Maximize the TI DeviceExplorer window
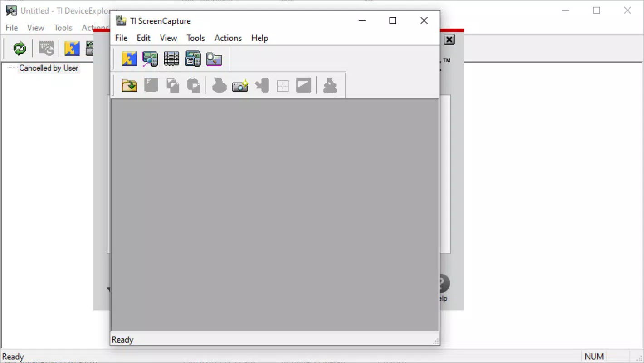This screenshot has height=363, width=644. [x=596, y=10]
